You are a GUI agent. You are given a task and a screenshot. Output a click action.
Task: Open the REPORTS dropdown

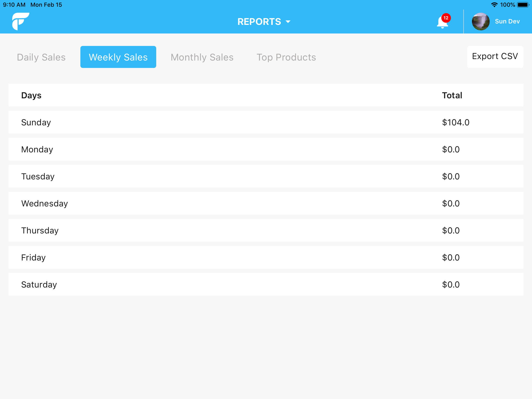click(259, 22)
